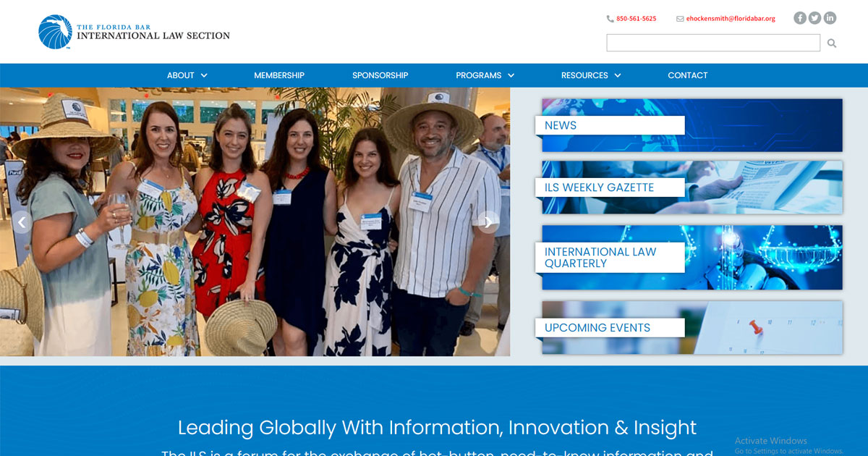Open the LinkedIn social icon
Image resolution: width=868 pixels, height=456 pixels.
(x=830, y=18)
